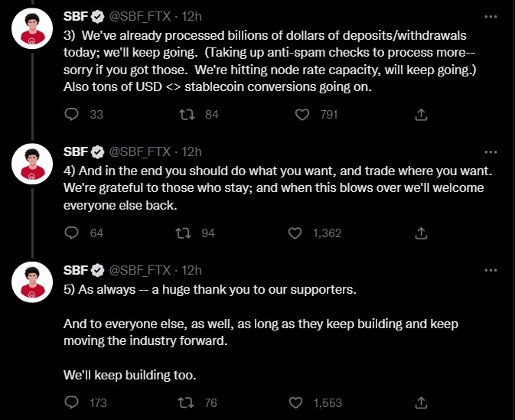Screen dimensions: 515x420
Task: Like the tweet with 791 likes
Action: tap(303, 115)
